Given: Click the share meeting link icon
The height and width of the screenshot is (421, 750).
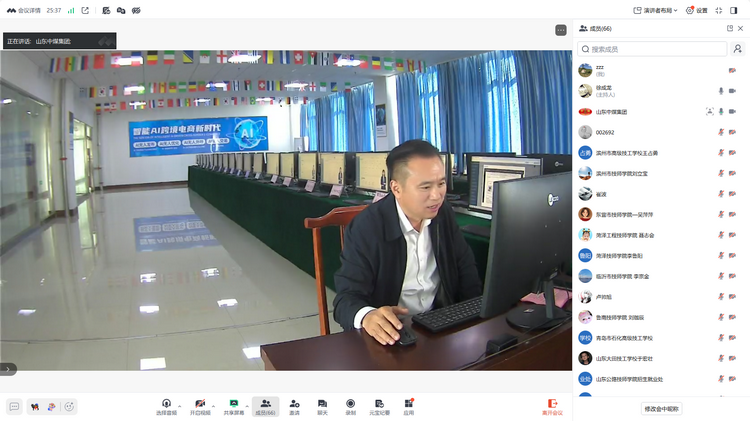Looking at the screenshot, I should 85,11.
